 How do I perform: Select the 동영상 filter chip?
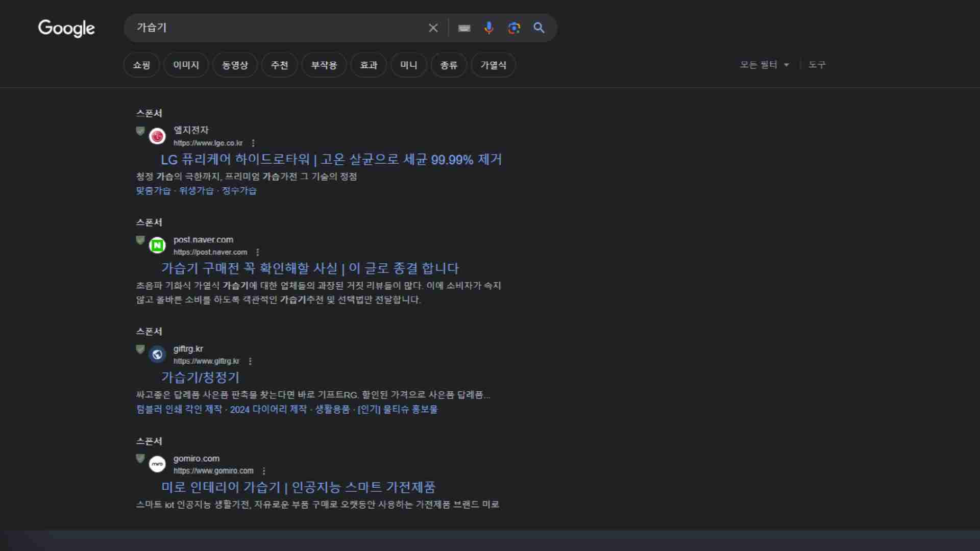pyautogui.click(x=235, y=65)
